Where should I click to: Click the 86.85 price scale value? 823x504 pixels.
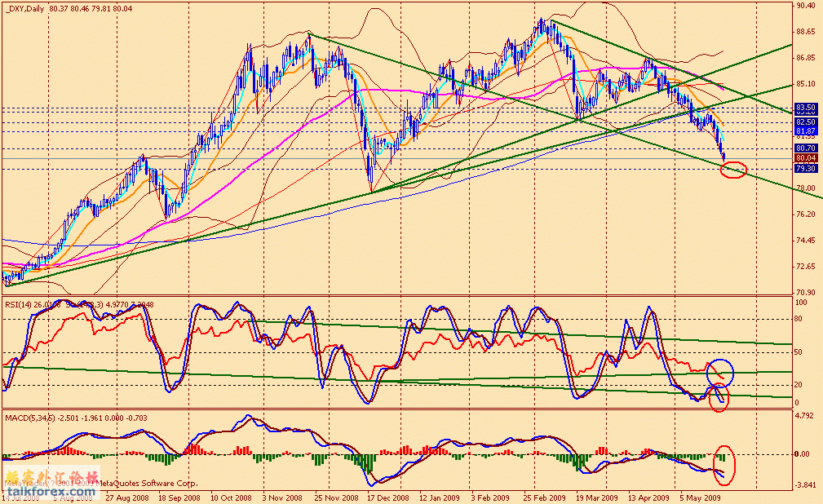point(806,58)
